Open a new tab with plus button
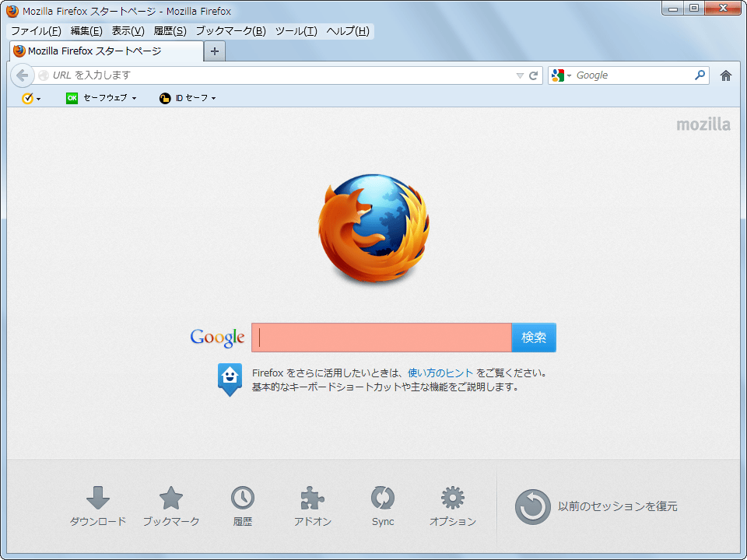 pos(215,51)
